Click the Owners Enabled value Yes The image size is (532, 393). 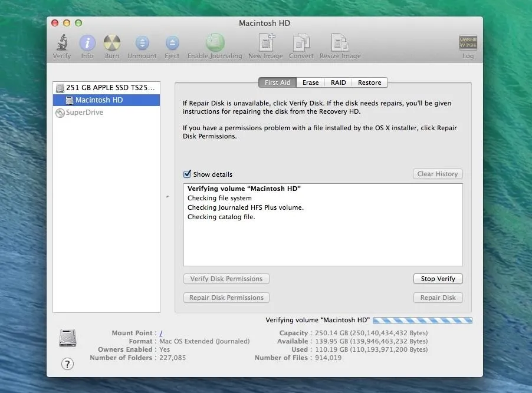165,349
